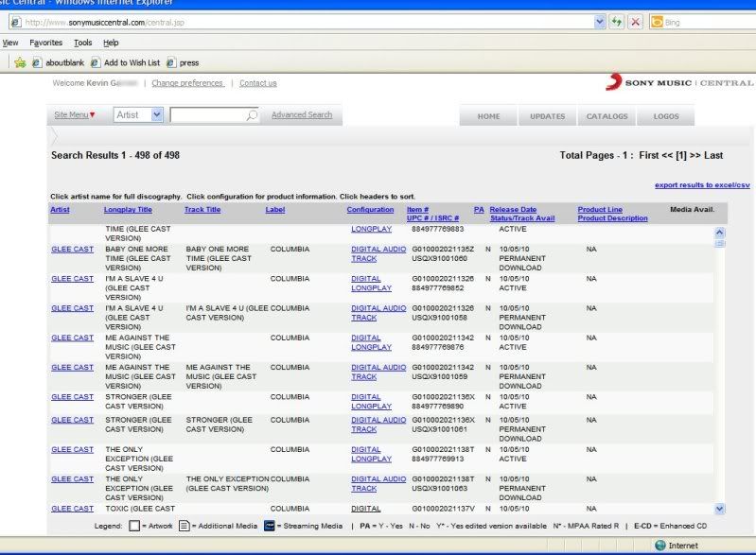
Task: Switch to the UPDATES tab
Action: [x=547, y=116]
